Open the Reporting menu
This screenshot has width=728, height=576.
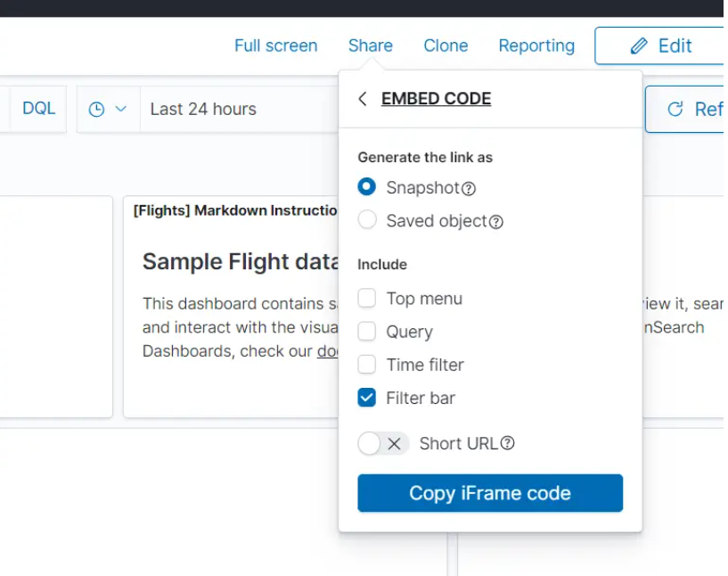click(x=536, y=45)
